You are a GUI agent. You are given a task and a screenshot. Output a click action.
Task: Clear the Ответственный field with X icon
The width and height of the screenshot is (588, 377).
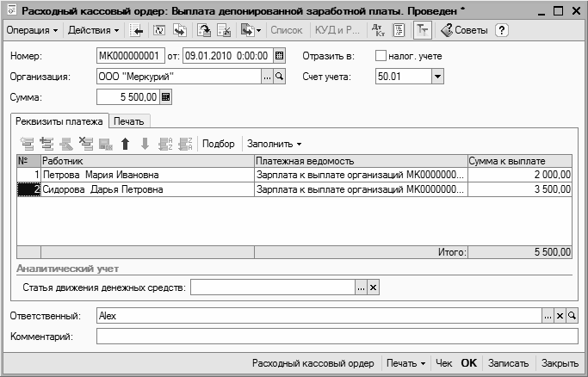560,317
